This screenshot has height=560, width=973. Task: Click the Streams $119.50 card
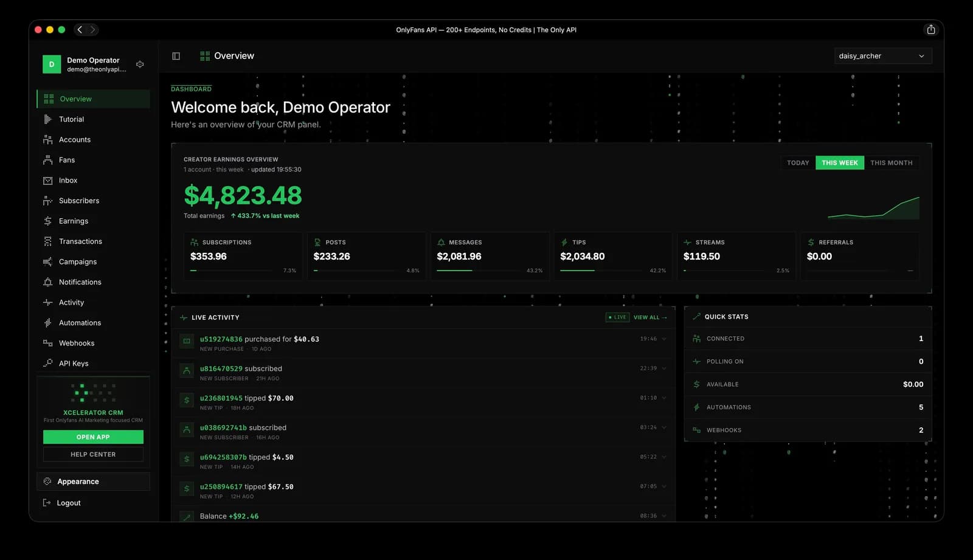click(x=736, y=256)
